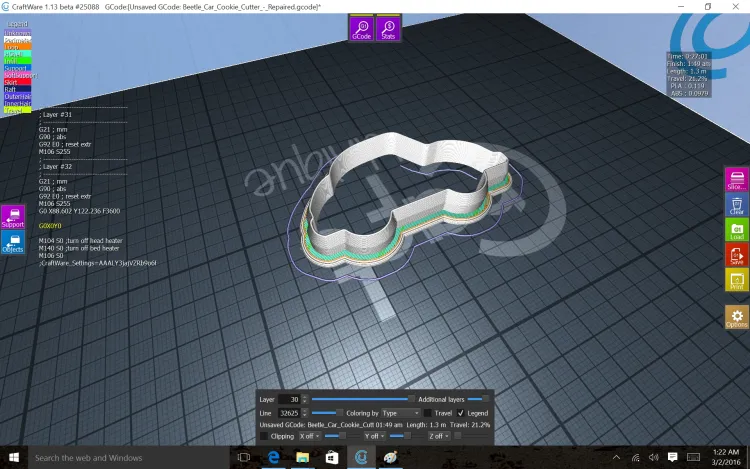Enable the Clipping checkbox
Viewport: 750px width, 469px height.
tap(264, 436)
